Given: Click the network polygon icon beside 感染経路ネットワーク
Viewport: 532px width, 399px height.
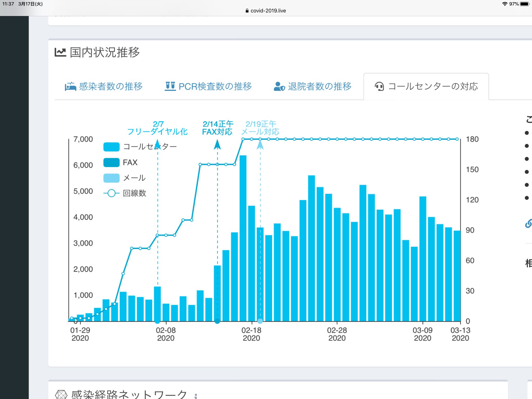Looking at the screenshot, I should [61, 394].
